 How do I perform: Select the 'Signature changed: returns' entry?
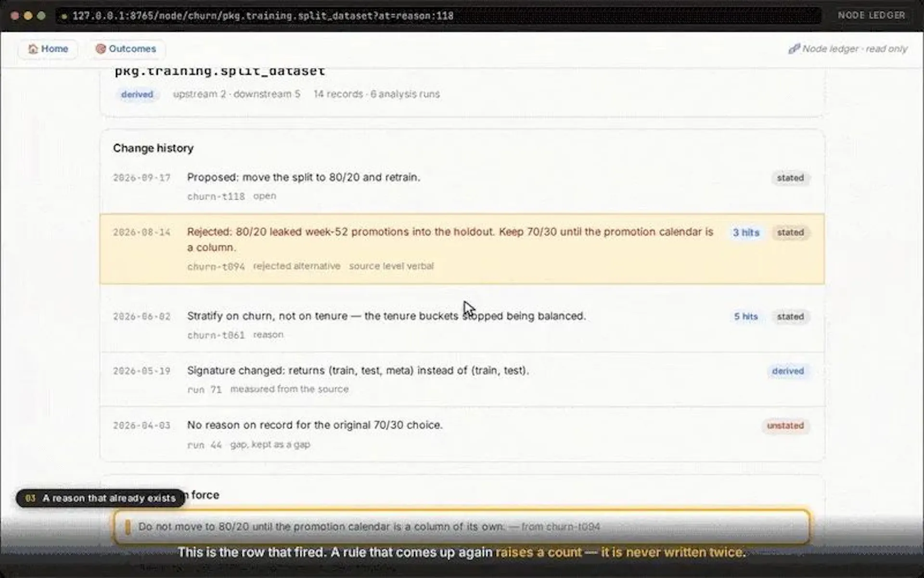pos(462,380)
